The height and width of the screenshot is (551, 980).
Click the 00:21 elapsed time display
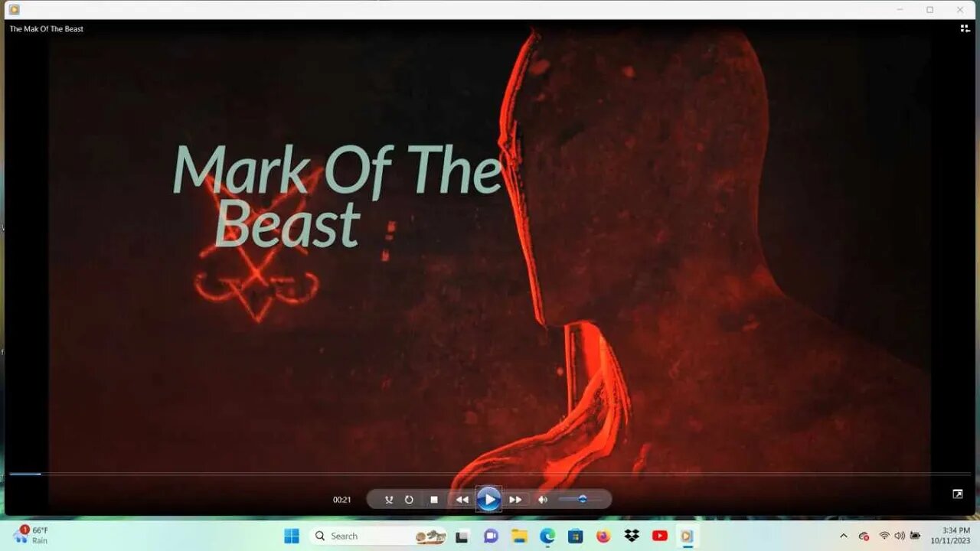click(341, 500)
